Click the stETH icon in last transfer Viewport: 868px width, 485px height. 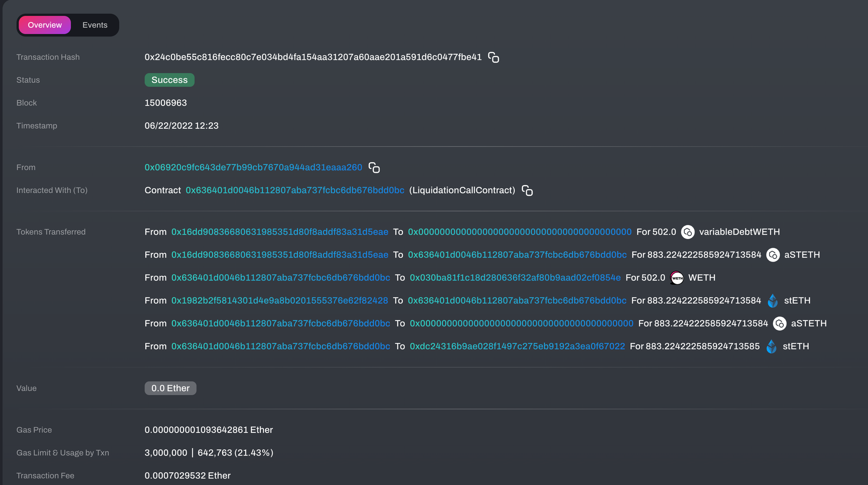[771, 347]
